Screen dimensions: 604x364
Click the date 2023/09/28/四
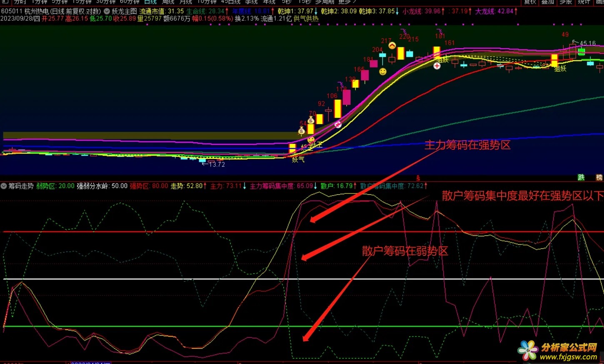point(20,19)
